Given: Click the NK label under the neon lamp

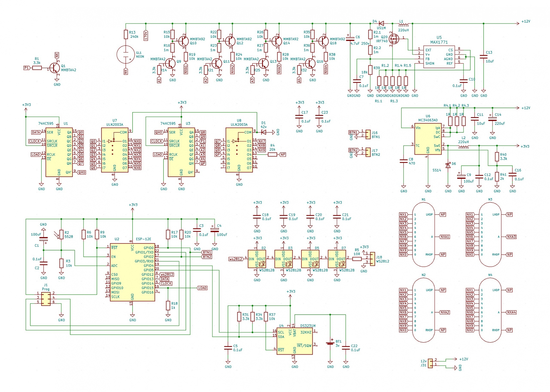Looking at the screenshot, I should click(x=126, y=71).
